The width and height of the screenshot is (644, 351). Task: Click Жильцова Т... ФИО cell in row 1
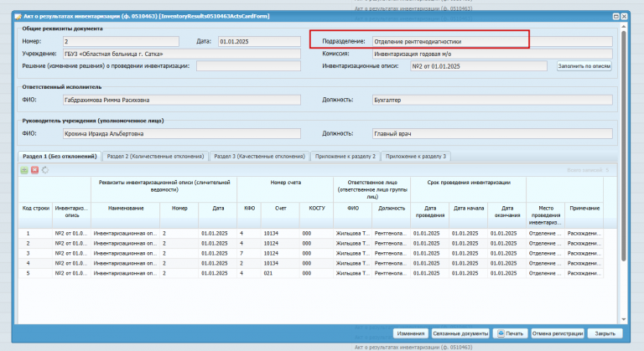[x=353, y=233]
